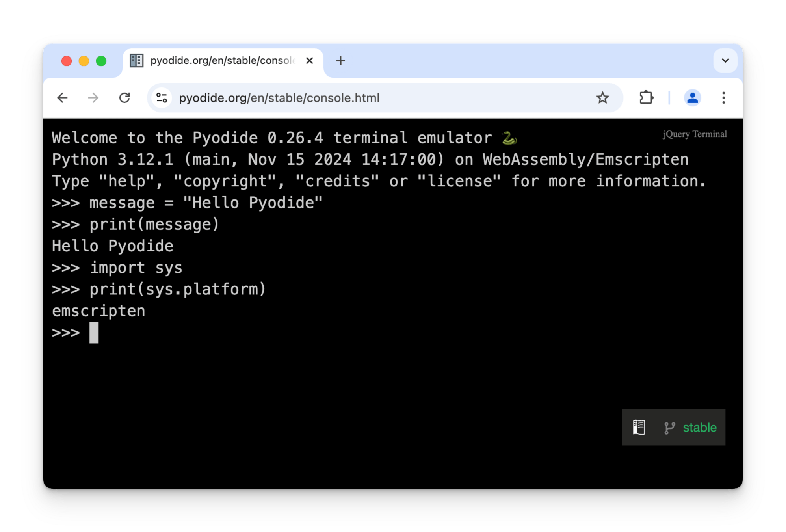The image size is (786, 532).
Task: Click the green macOS fullscreen button
Action: point(101,61)
